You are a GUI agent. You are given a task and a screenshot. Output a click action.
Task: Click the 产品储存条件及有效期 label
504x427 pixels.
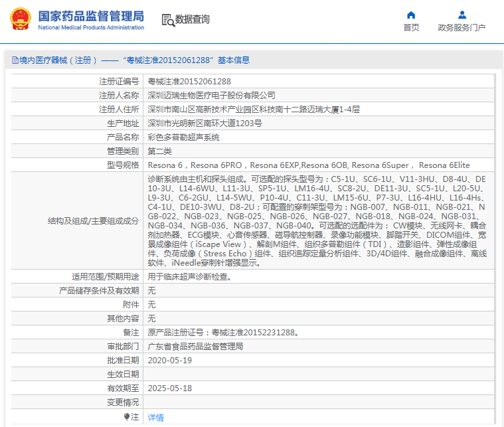[x=99, y=291]
